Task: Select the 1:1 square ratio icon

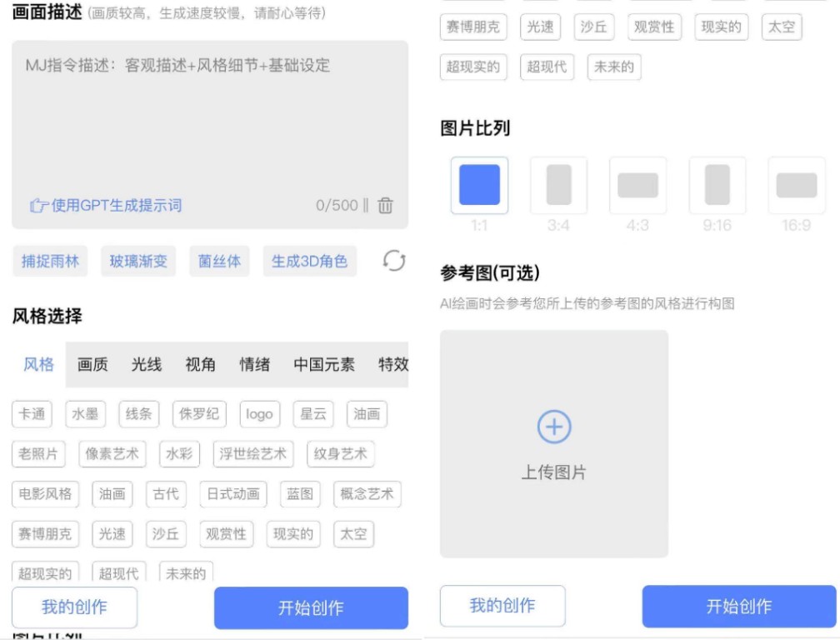Action: point(479,185)
